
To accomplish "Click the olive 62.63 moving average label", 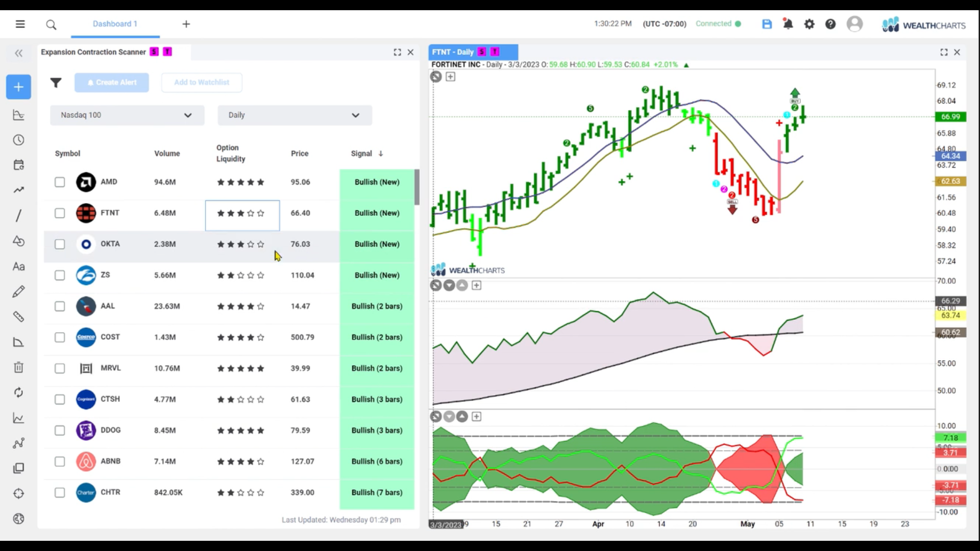I will (950, 181).
